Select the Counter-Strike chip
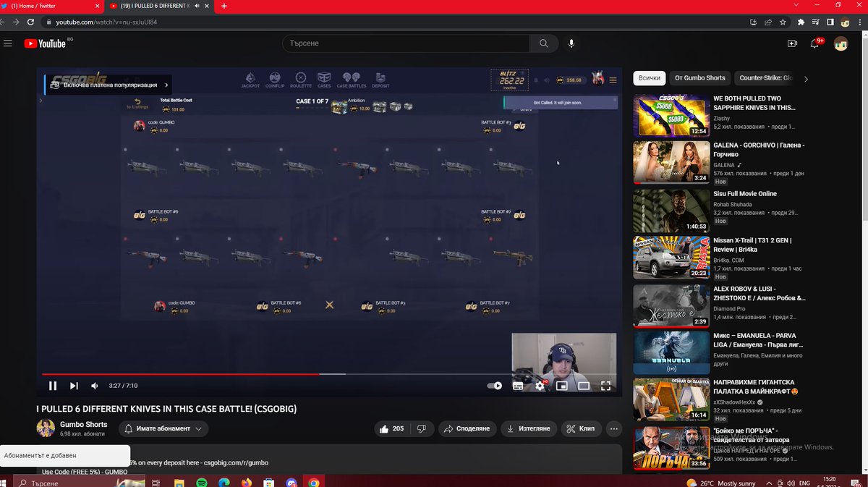The width and height of the screenshot is (868, 487). tap(765, 78)
